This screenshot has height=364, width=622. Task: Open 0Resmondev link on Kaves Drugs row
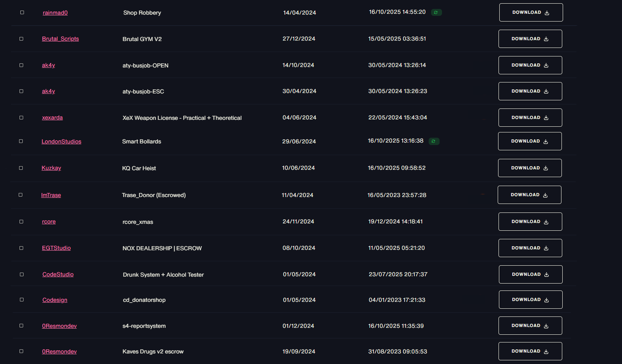pyautogui.click(x=59, y=351)
